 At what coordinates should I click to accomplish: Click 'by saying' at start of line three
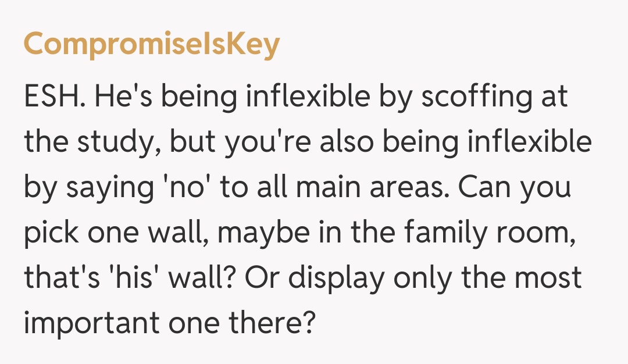(x=83, y=188)
